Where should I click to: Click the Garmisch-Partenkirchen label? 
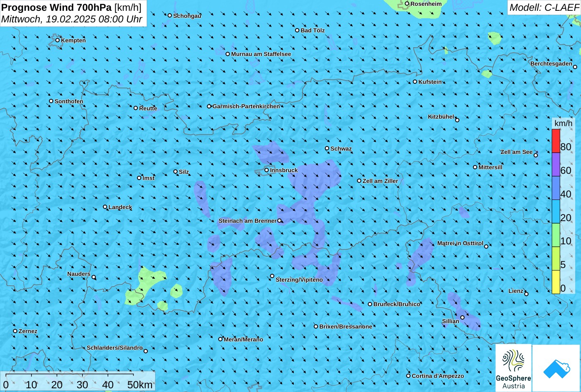pyautogui.click(x=246, y=106)
